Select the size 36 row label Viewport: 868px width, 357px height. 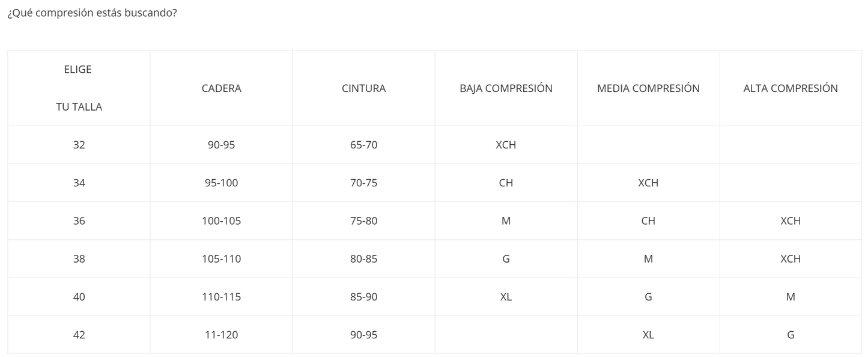point(79,221)
